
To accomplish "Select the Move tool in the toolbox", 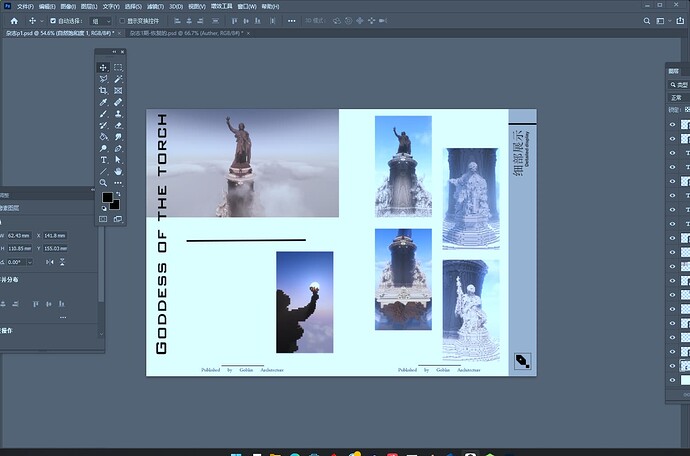I will 103,68.
